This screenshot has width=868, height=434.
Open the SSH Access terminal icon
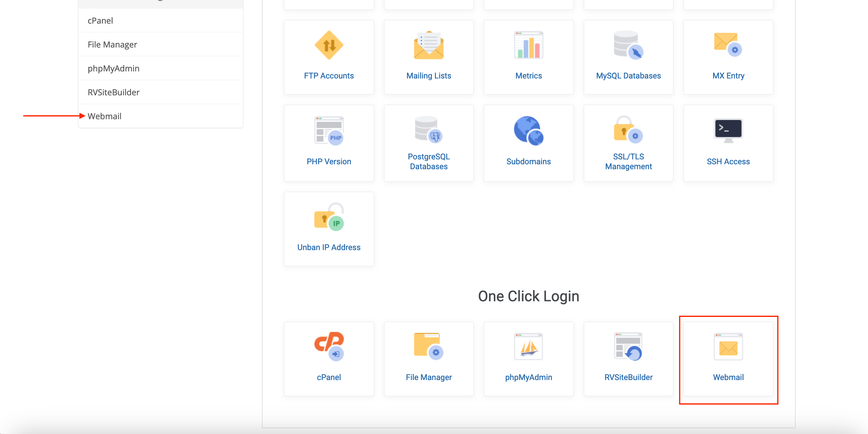(x=728, y=131)
